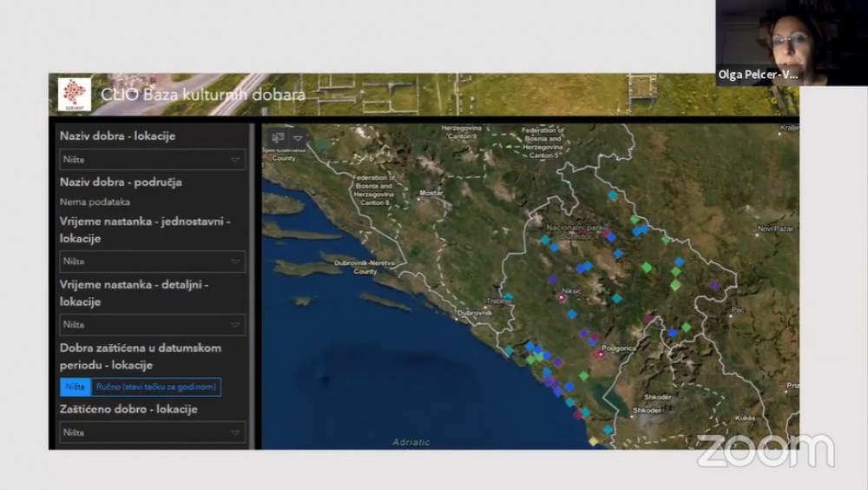Open the 'Naziv dobra - lokacije' dropdown
Image resolution: width=868 pixels, height=490 pixels.
[x=152, y=160]
